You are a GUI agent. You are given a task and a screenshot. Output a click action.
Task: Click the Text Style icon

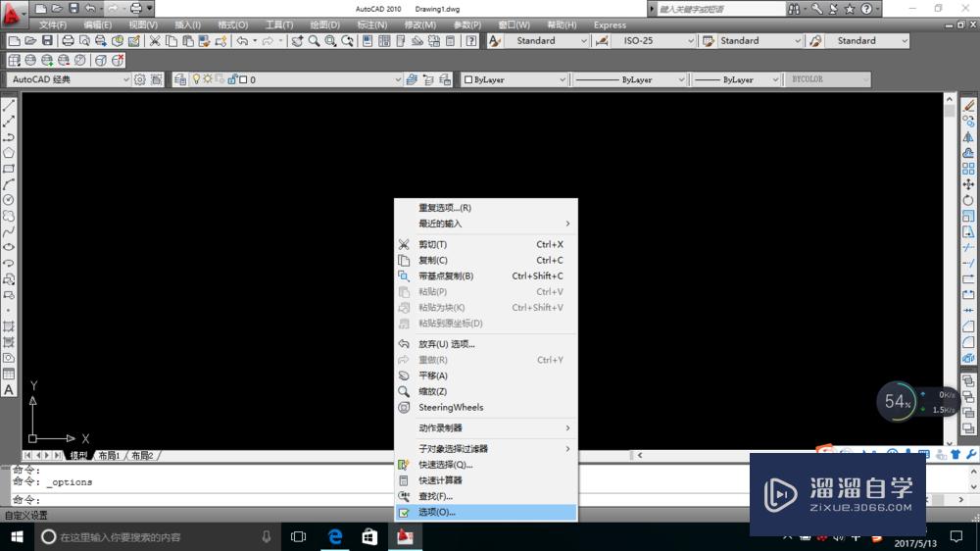(494, 40)
